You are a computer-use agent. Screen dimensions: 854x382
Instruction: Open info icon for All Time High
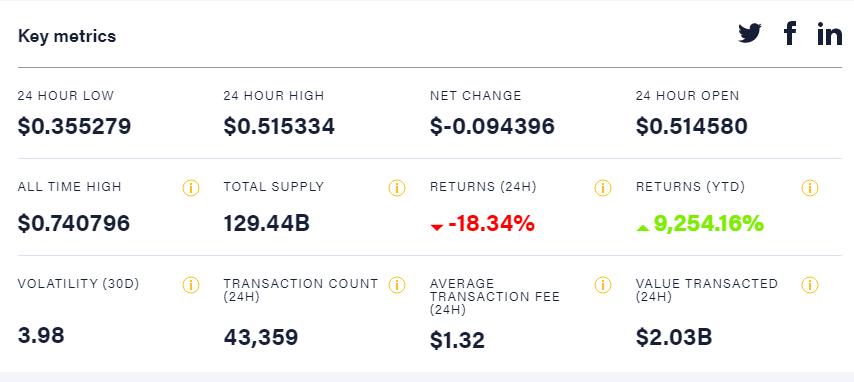pos(191,188)
